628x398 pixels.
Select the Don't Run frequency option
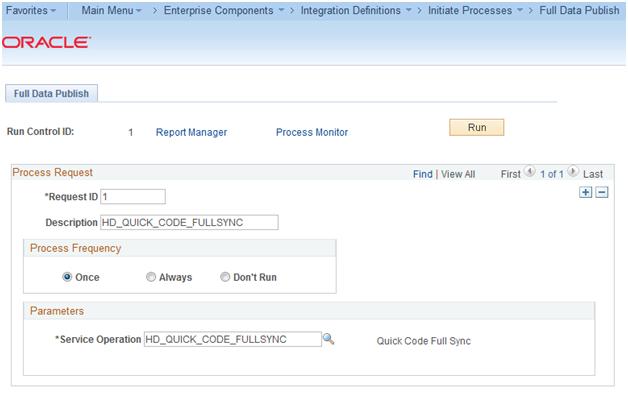click(225, 277)
